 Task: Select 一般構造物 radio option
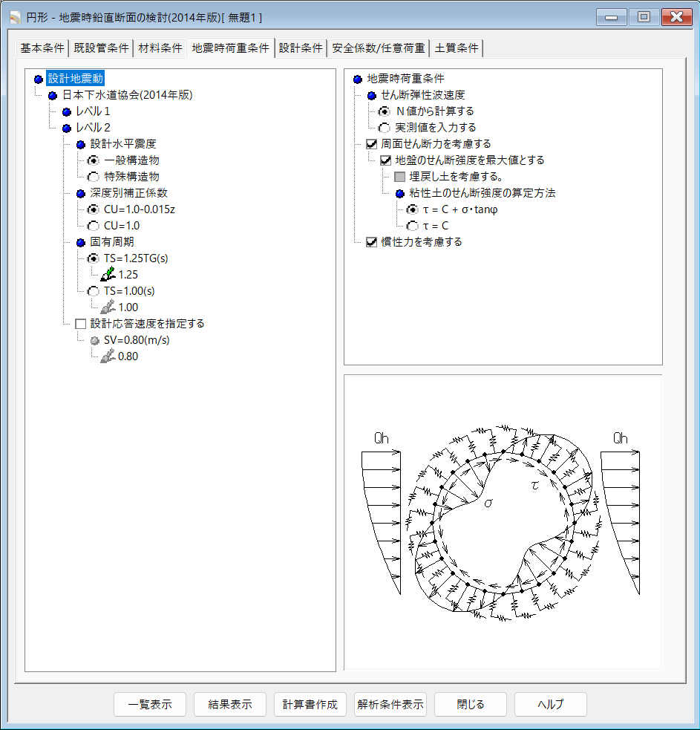(94, 160)
